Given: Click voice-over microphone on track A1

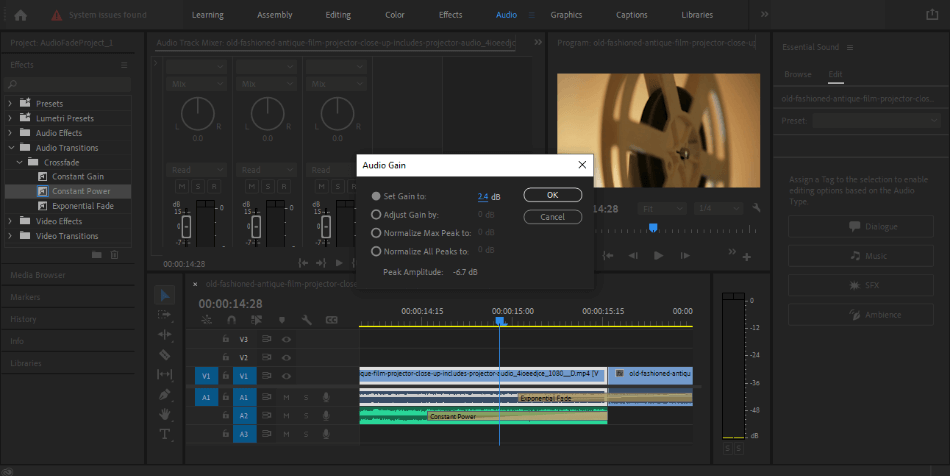Looking at the screenshot, I should [326, 397].
